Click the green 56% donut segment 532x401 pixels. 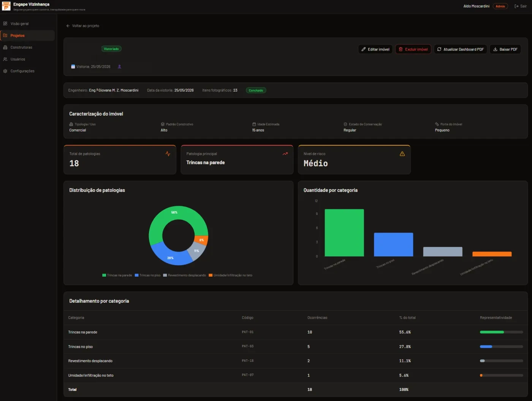click(174, 212)
